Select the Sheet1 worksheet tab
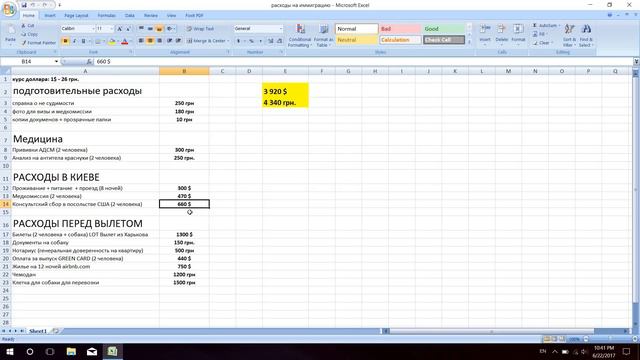This screenshot has height=360, width=640. click(x=38, y=331)
